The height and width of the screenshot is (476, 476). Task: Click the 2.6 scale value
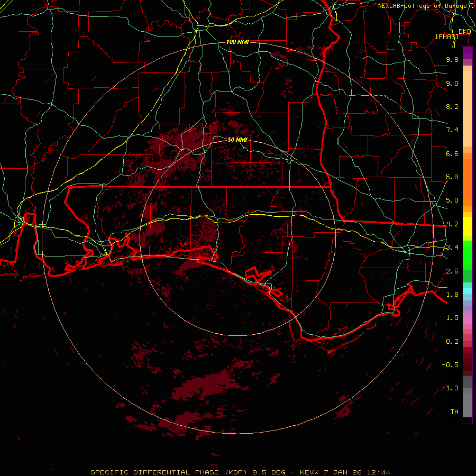452,271
